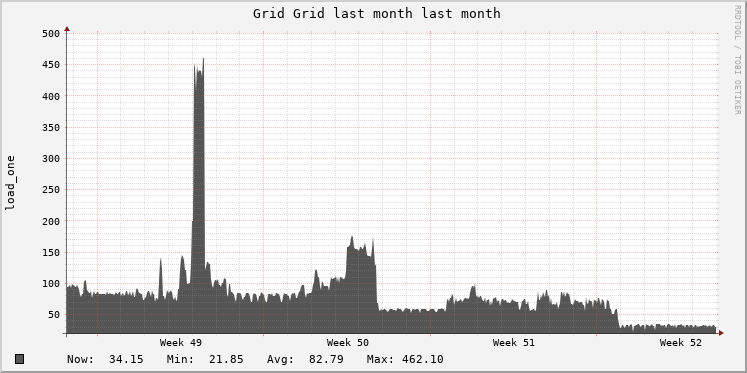Image resolution: width=747 pixels, height=373 pixels.
Task: Click the red arrow ending the x-axis
Action: 721,333
